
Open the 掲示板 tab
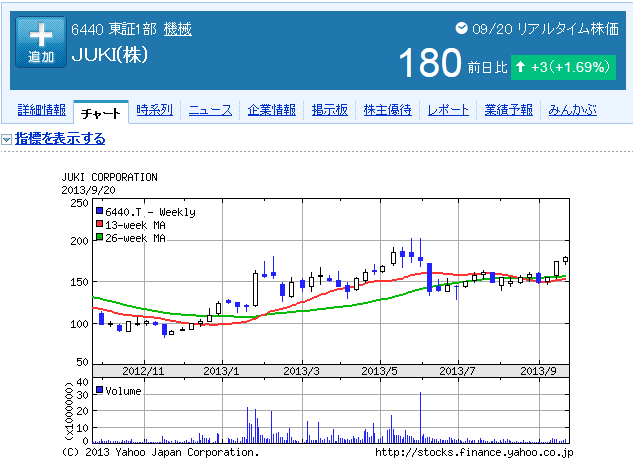tap(329, 110)
